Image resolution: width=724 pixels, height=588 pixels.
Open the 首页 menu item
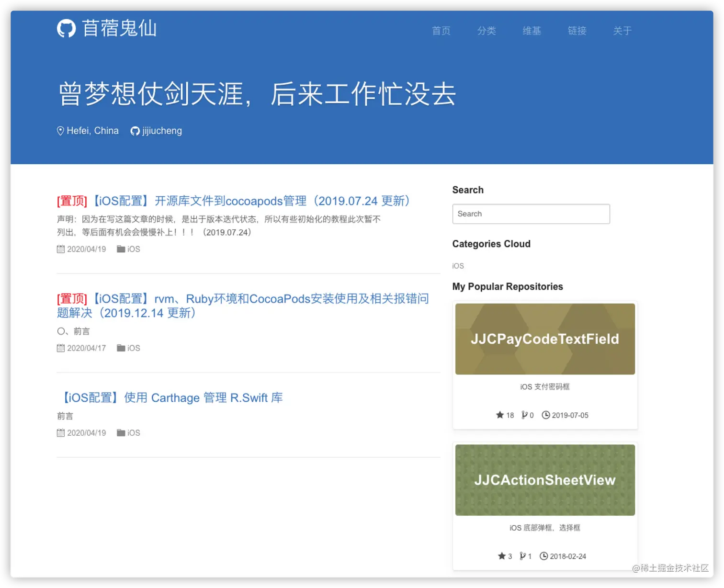point(441,31)
